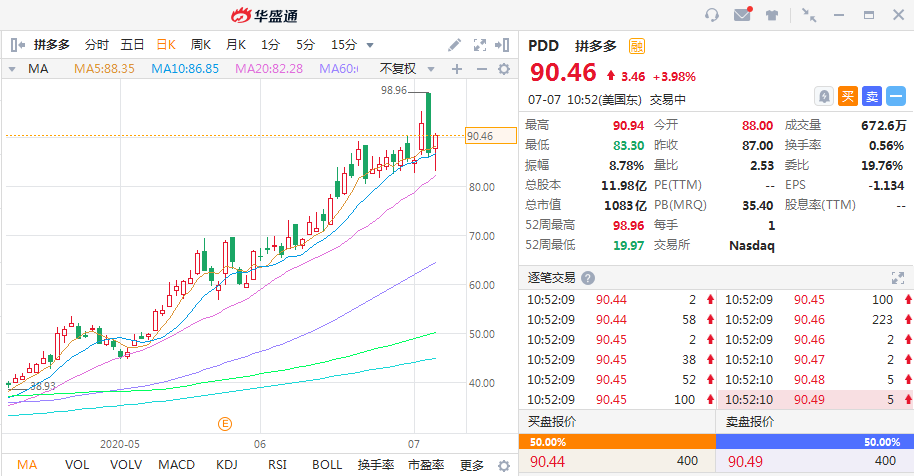This screenshot has height=476, width=914.
Task: Select the KDJ indicator tab
Action: 227,465
